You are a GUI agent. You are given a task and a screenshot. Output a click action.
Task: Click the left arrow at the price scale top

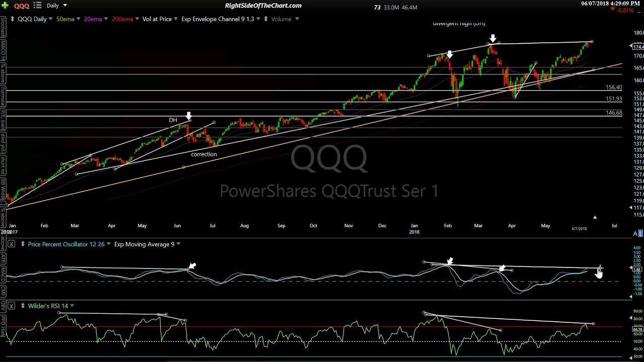(x=631, y=47)
